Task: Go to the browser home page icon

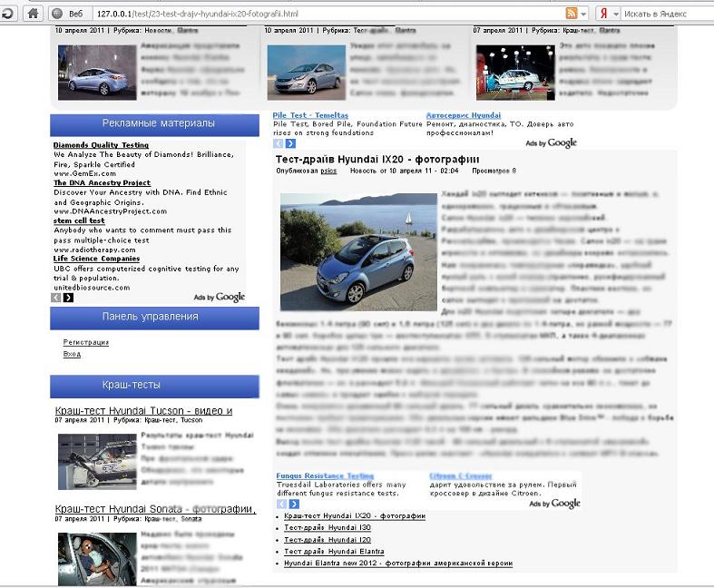Action: coord(33,14)
